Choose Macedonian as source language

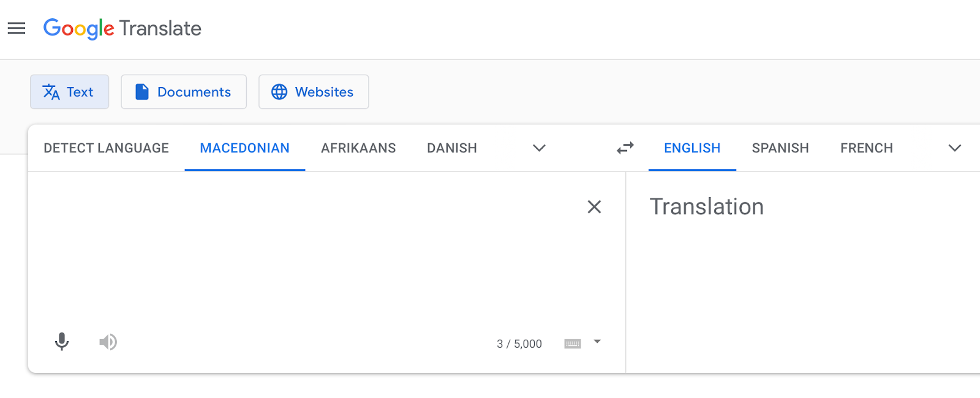point(244,148)
